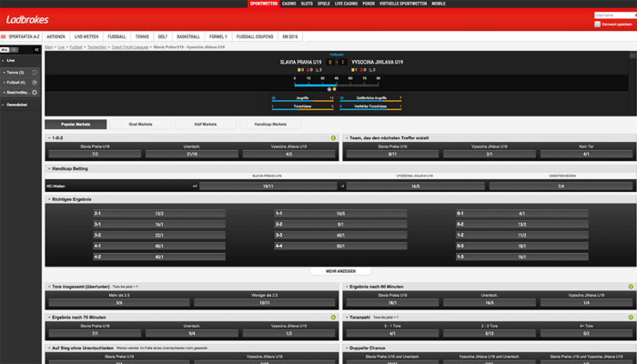Bet Kein Tor 4/1 next goal

coord(586,155)
